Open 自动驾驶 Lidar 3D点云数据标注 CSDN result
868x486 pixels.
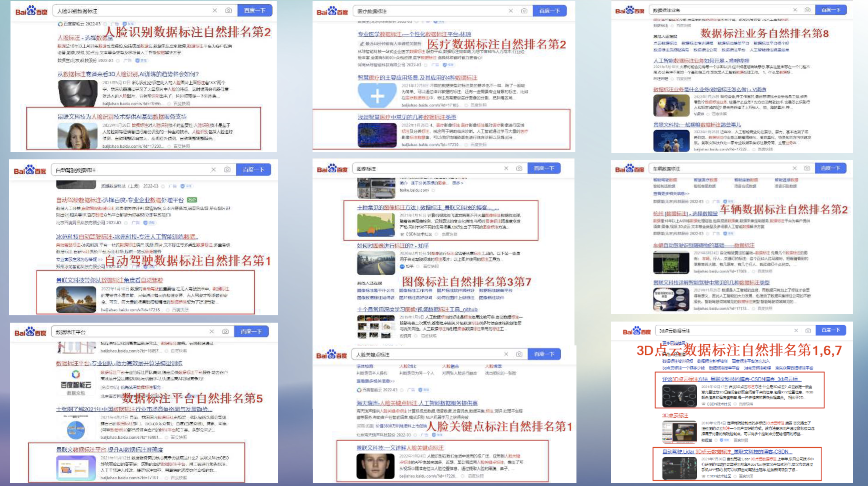(x=728, y=452)
